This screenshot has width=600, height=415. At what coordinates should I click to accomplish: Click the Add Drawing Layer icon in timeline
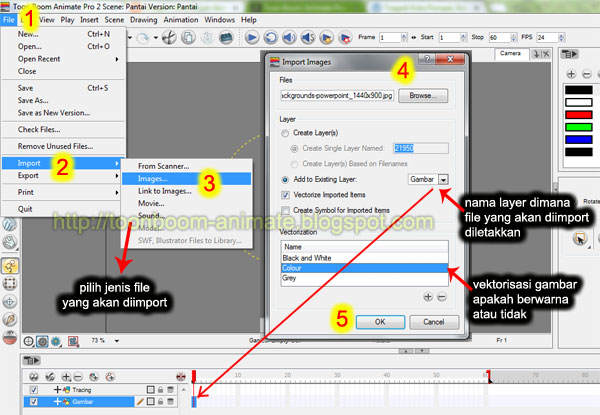(x=94, y=377)
